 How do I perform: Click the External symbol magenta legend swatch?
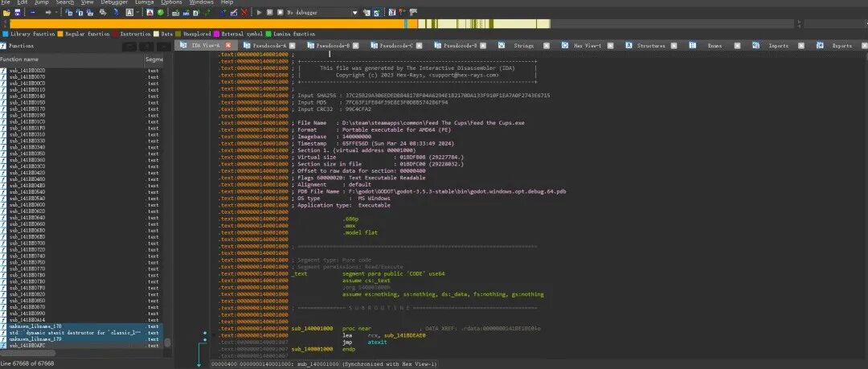pos(216,34)
